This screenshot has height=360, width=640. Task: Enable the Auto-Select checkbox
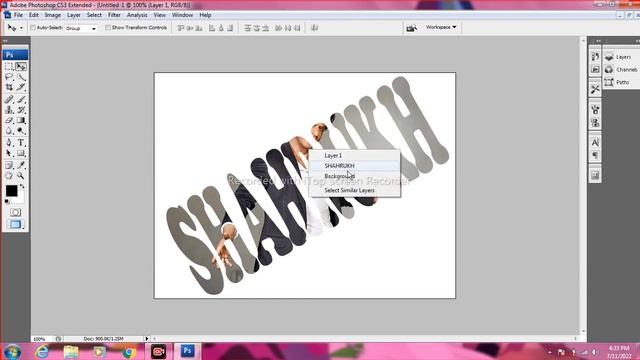[x=33, y=28]
